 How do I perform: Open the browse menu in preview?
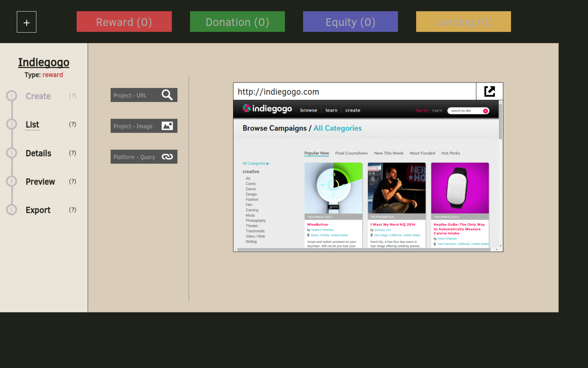[x=309, y=110]
